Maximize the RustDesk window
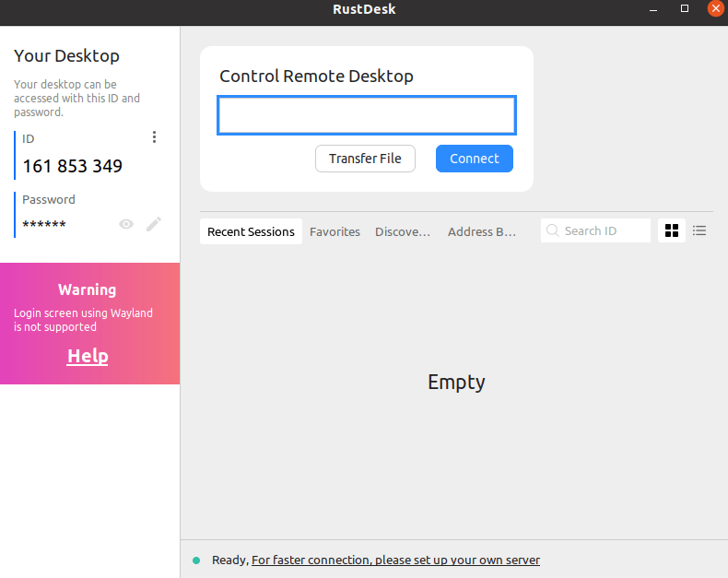The image size is (728, 578). click(685, 8)
